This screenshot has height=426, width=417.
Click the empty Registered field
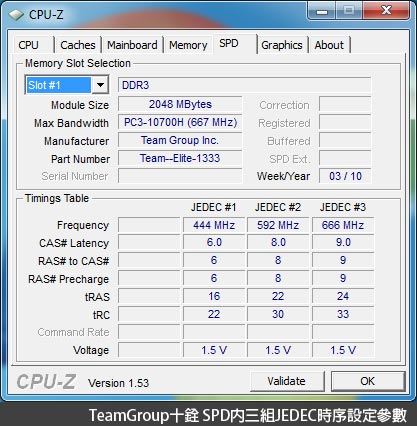(x=345, y=122)
